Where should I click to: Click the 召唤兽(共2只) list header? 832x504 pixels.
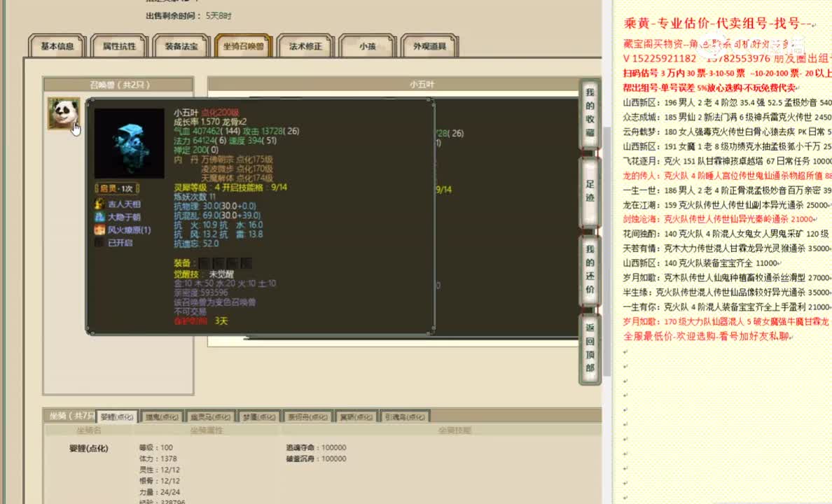pos(118,85)
